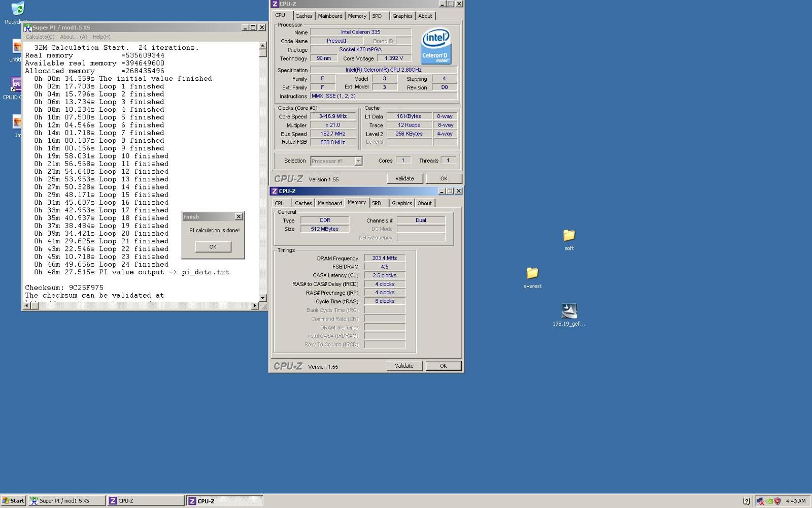Click the Core Voltage 1.392 V value
Screen dimensions: 812x508
[x=394, y=58]
